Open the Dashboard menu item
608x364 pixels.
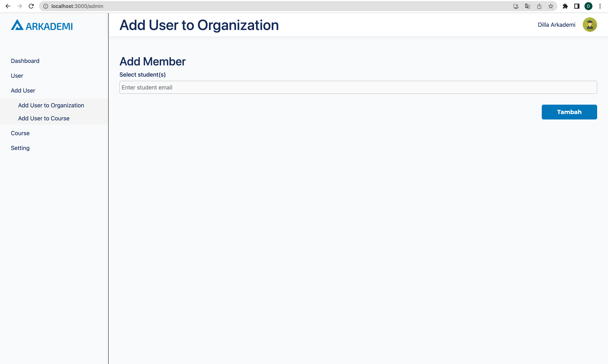(25, 61)
